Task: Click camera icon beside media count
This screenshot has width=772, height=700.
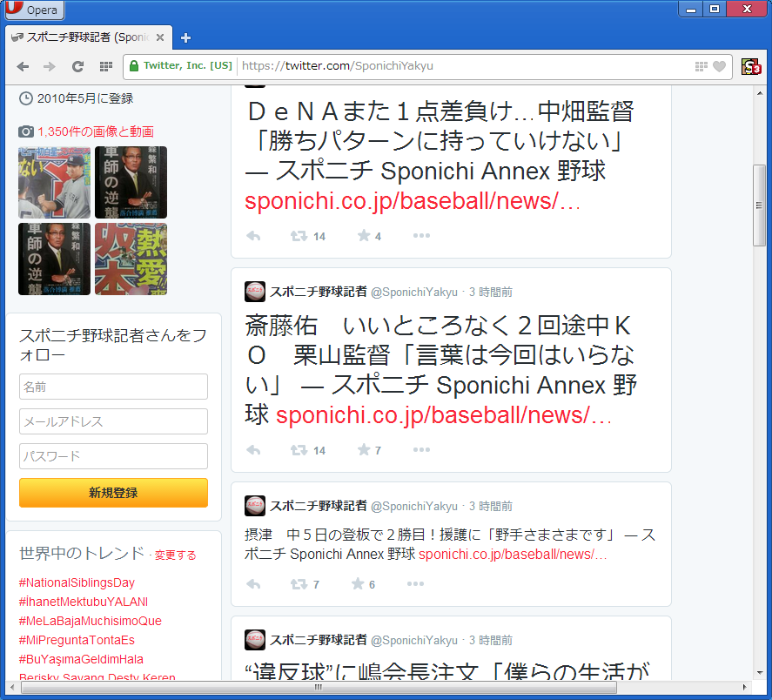Action: click(x=26, y=131)
